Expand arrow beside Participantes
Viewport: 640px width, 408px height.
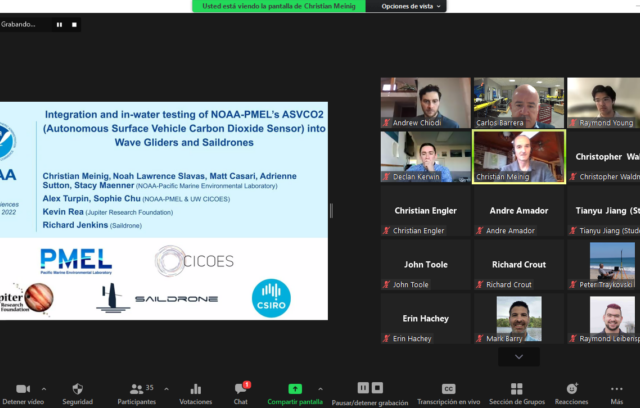coord(167,389)
